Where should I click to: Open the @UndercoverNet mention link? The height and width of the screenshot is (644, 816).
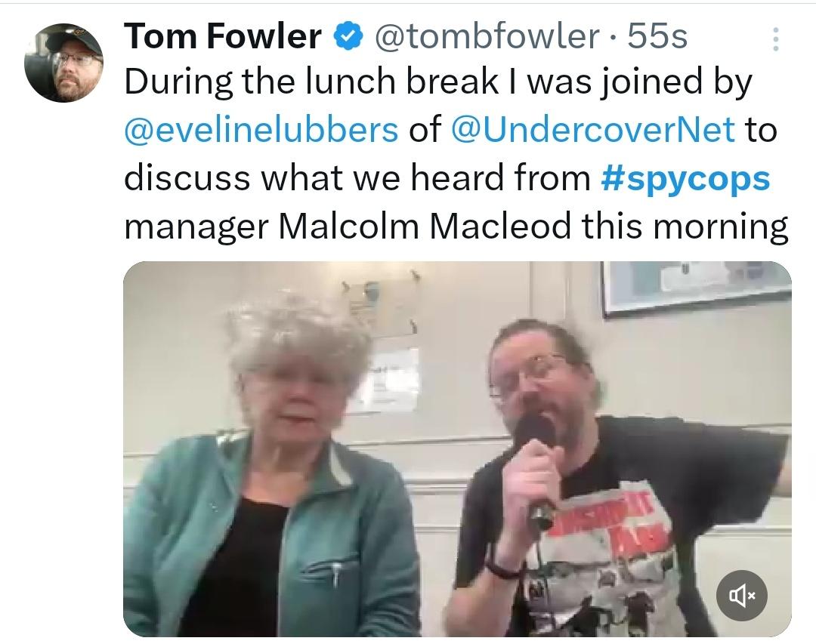pos(593,130)
